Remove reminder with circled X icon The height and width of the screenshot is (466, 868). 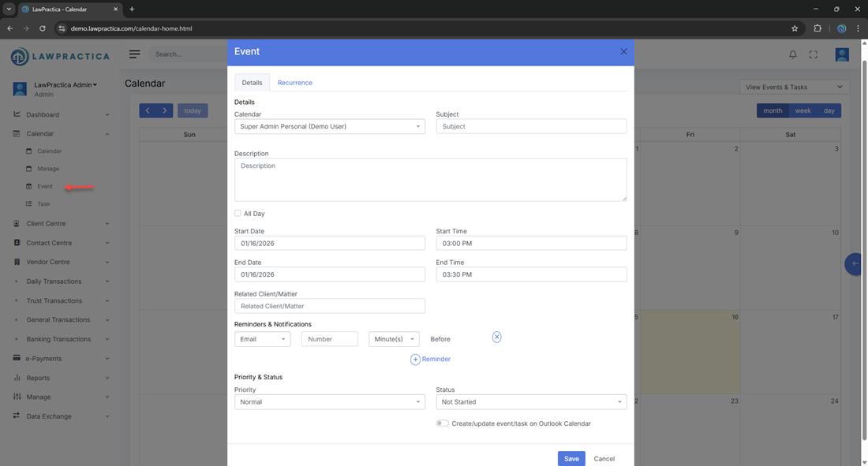(496, 337)
